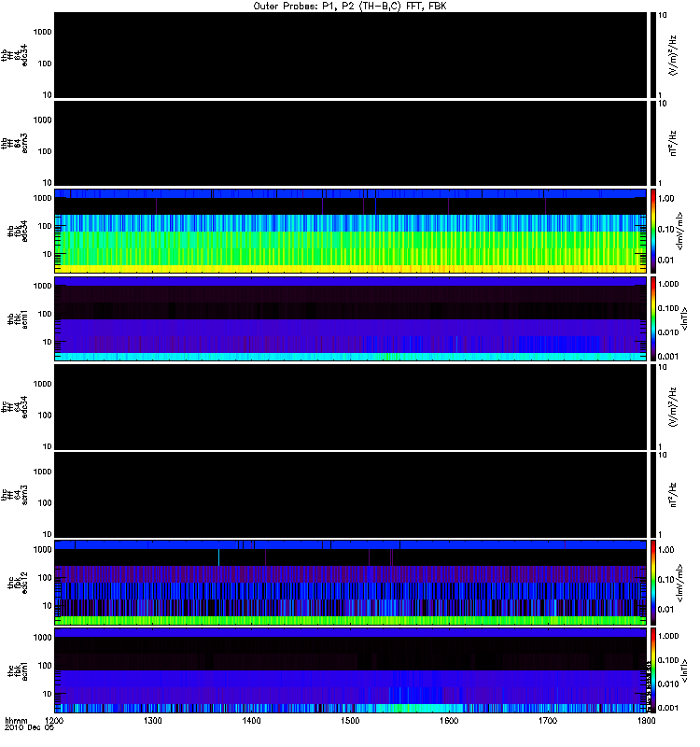
Task: Click the 10 frequency tick on thb fbk edc34
Action: 48,254
